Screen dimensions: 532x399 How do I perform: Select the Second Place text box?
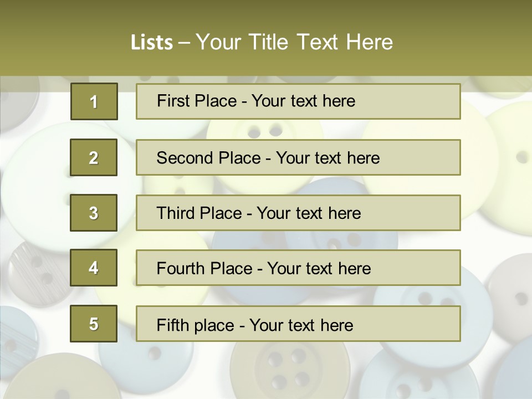tap(298, 157)
